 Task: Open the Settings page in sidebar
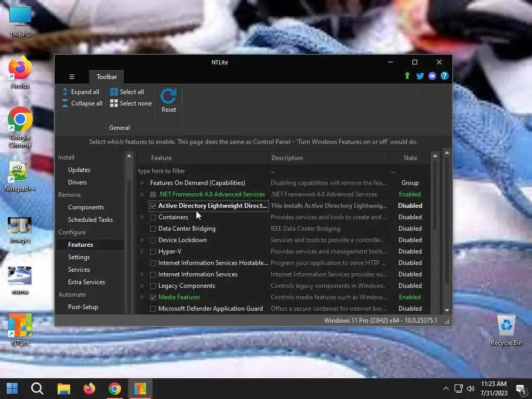tap(79, 257)
